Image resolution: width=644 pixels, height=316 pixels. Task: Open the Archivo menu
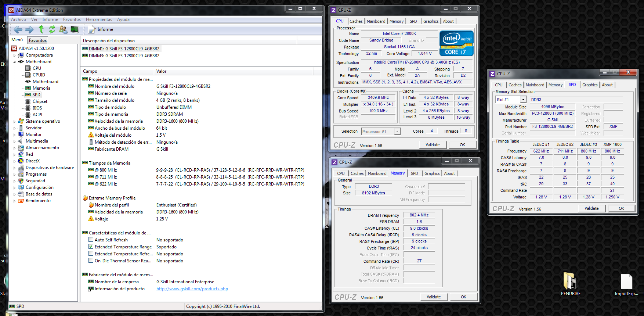18,19
